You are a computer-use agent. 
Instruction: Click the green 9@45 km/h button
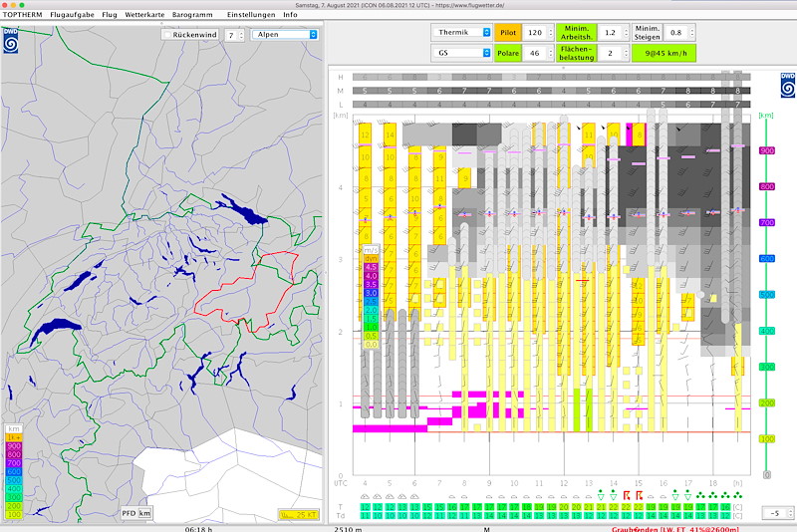tap(664, 53)
